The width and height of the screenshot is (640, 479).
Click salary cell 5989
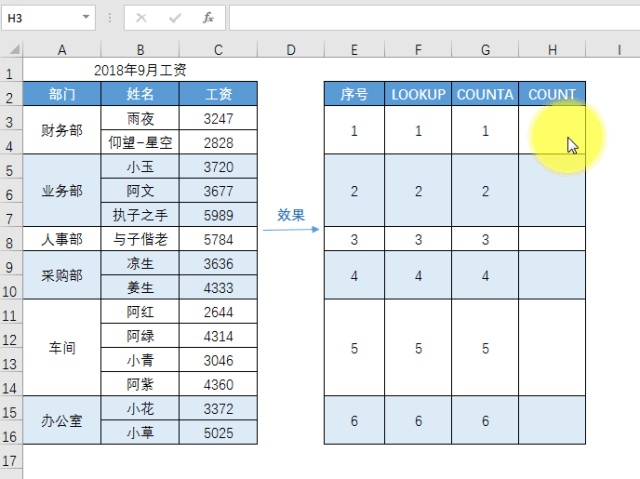coord(218,215)
